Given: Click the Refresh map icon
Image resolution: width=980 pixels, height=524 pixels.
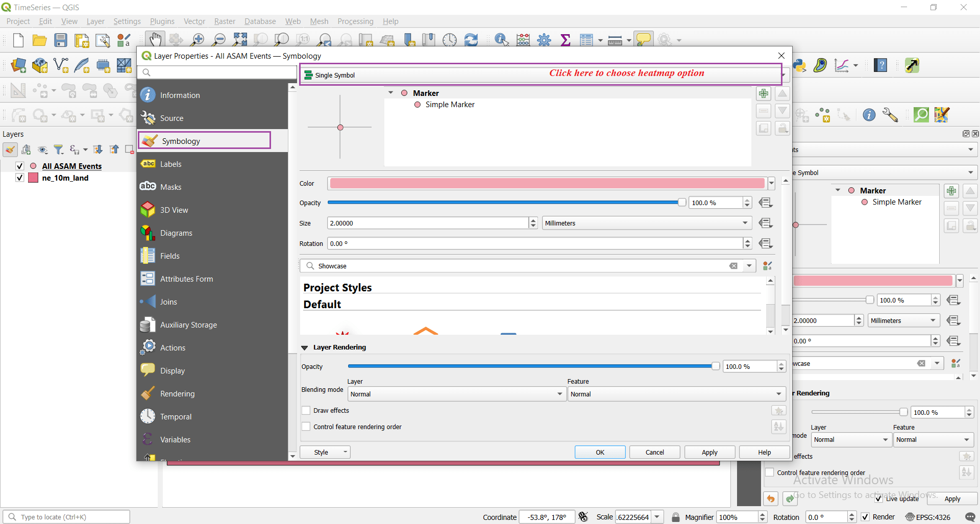Looking at the screenshot, I should tap(471, 39).
